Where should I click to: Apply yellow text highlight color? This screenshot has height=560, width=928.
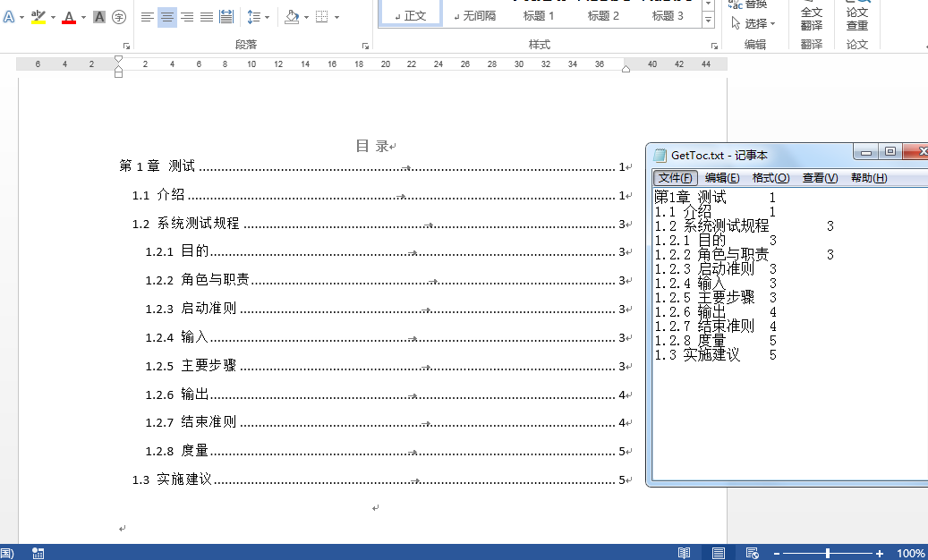(38, 17)
